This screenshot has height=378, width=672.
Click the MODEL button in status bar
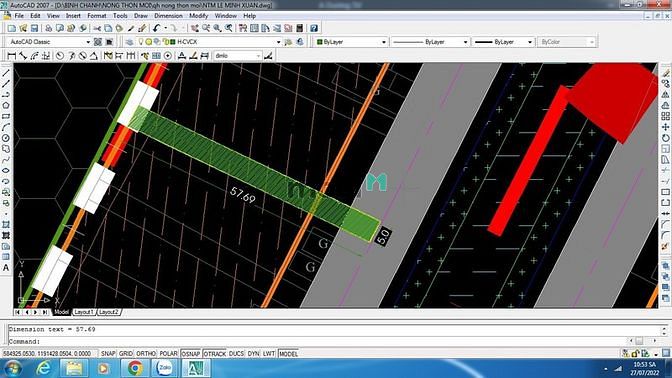click(x=288, y=354)
